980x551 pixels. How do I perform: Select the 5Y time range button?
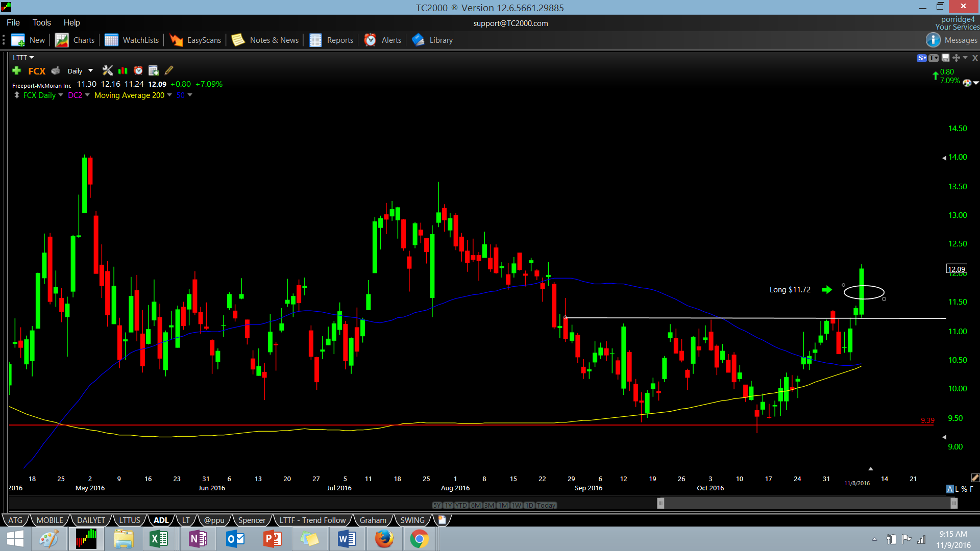437,505
